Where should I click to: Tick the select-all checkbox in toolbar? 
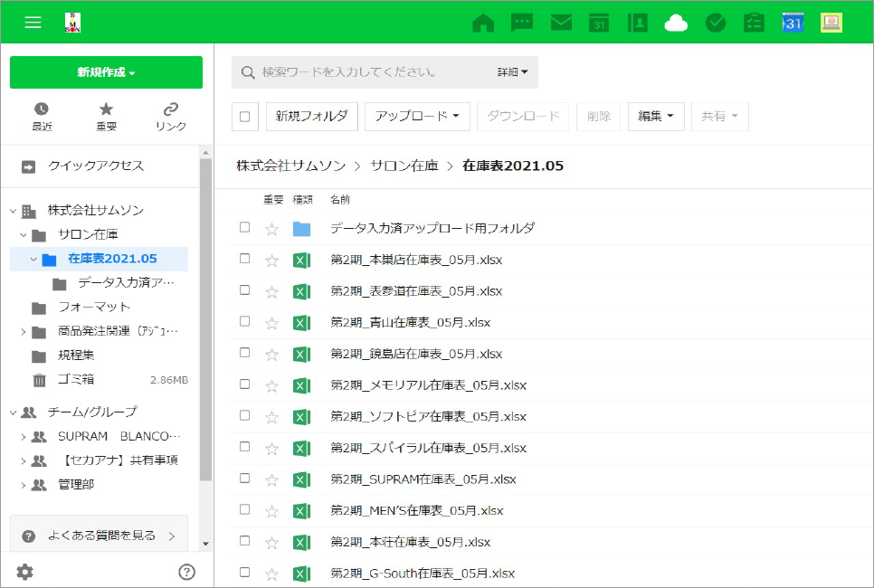tap(245, 117)
